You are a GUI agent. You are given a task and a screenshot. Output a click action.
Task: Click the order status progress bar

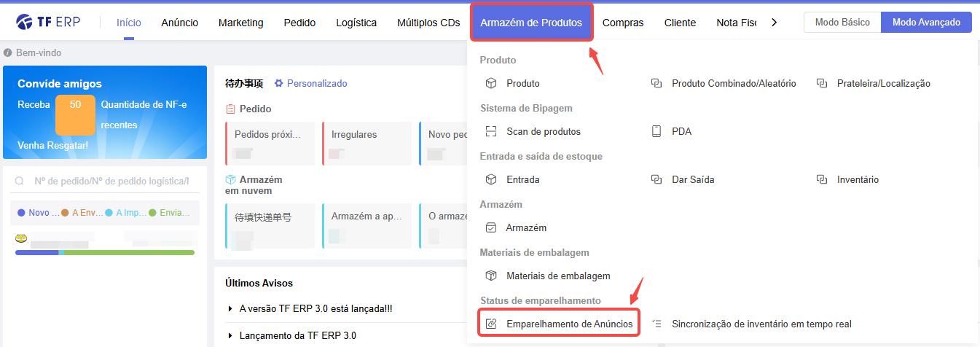pos(105,252)
